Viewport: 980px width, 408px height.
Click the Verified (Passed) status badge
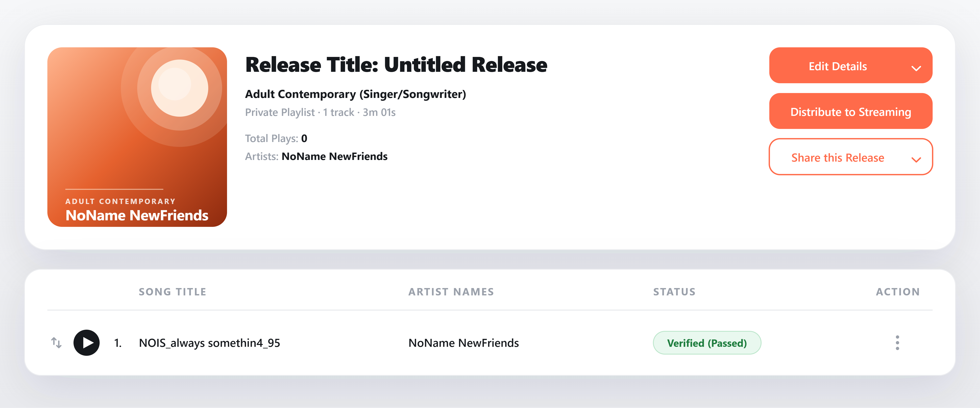707,343
